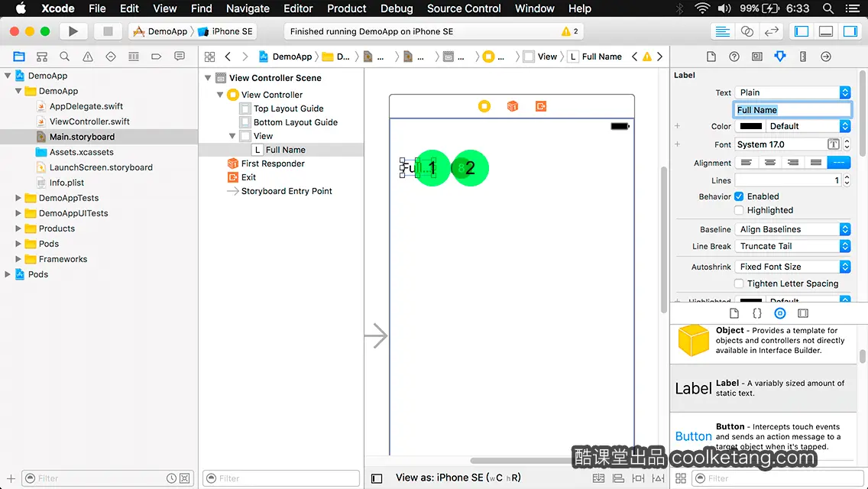The image size is (868, 489).
Task: Open the Test navigator
Action: 111,57
